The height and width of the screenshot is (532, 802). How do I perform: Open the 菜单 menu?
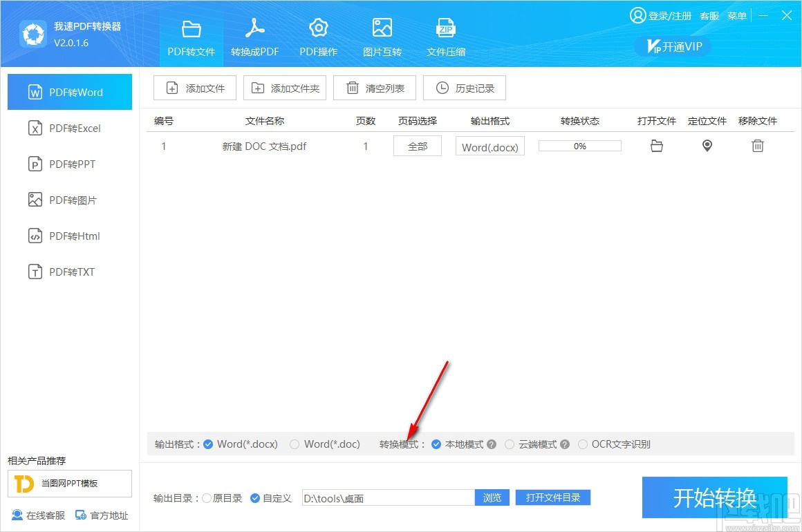[737, 15]
